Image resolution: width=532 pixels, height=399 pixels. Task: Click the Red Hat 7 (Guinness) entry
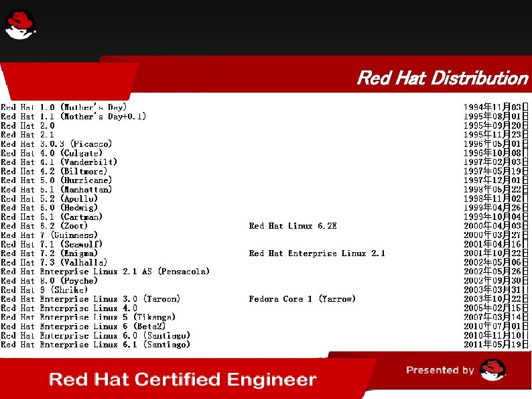pos(49,235)
